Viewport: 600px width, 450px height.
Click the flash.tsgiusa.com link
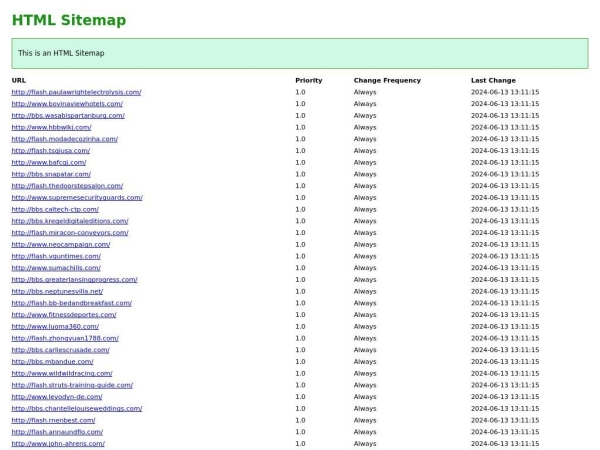point(51,151)
